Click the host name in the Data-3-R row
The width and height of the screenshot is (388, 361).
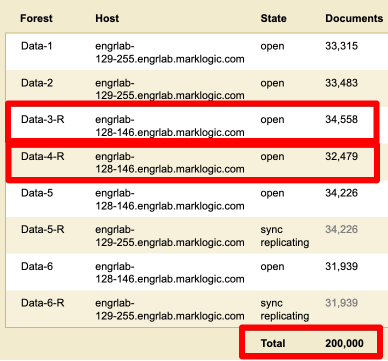click(170, 126)
